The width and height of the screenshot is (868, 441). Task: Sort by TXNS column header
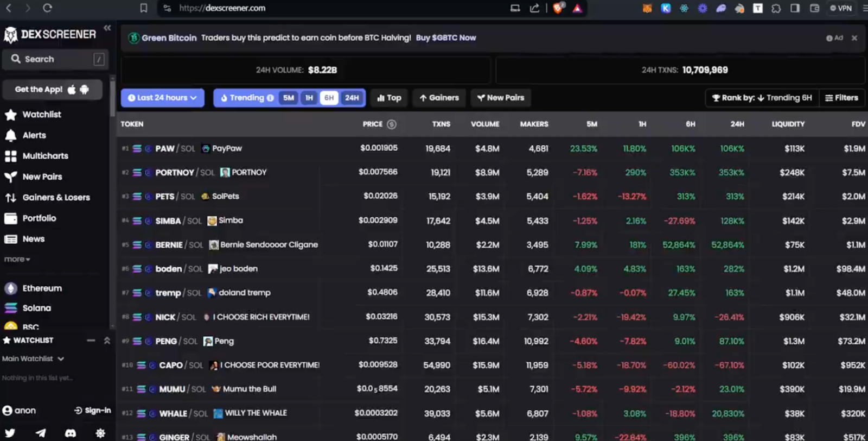tap(441, 124)
